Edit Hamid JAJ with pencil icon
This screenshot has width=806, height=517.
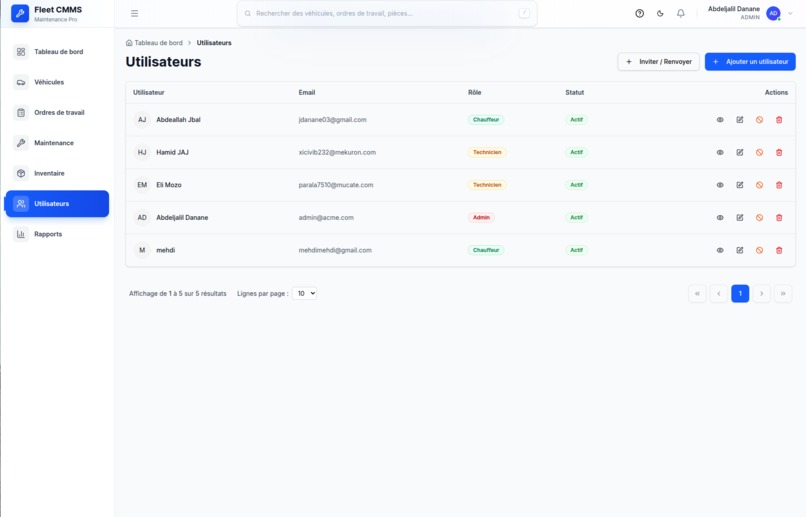pos(740,152)
